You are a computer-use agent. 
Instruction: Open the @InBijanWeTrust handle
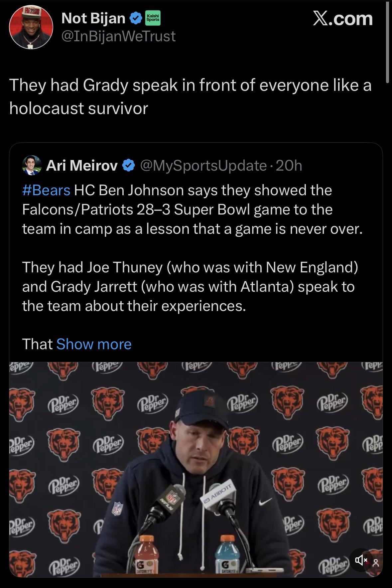pos(118,36)
